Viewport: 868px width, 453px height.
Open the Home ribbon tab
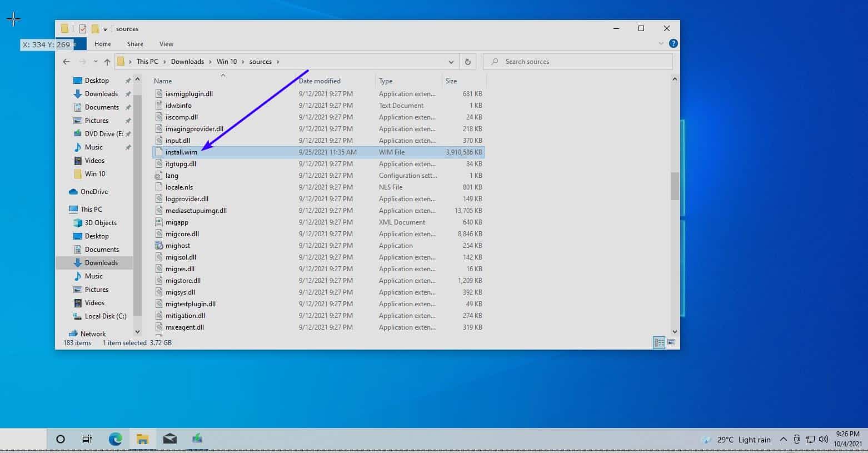[103, 44]
